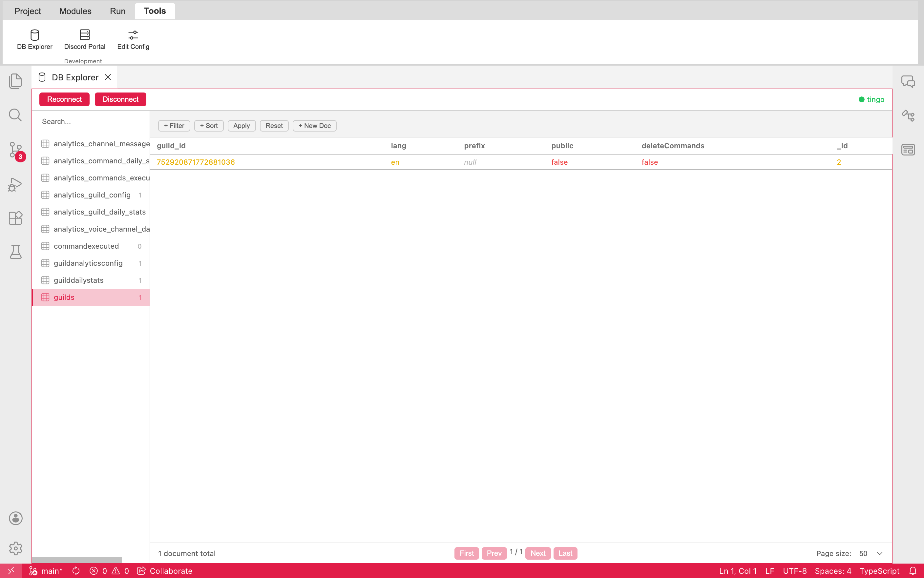Screen dimensions: 924x578
Task: Add a filter with + Filter
Action: point(174,125)
